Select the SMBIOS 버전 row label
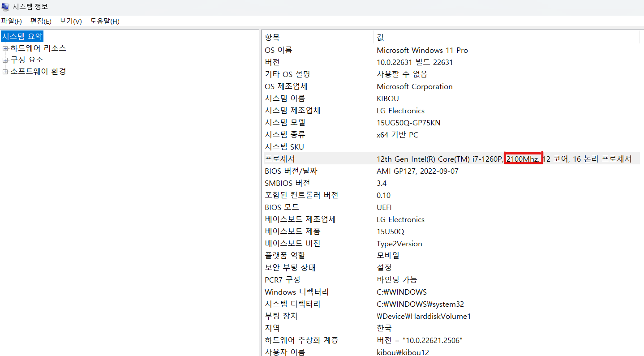Screen dimensions: 644x356 (287, 183)
